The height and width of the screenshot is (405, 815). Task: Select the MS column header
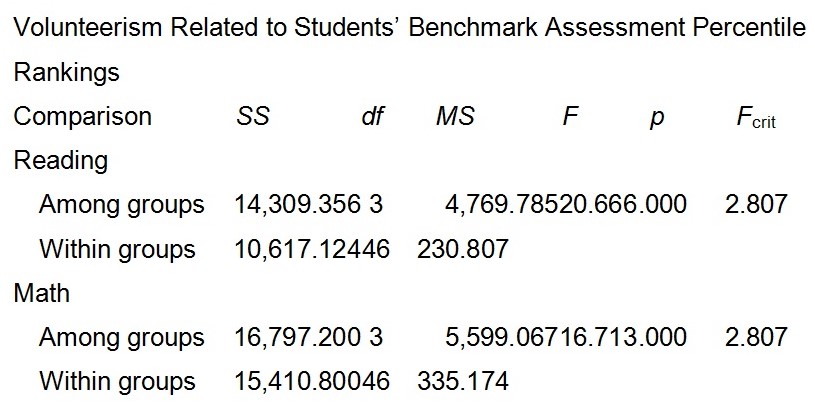(x=455, y=117)
